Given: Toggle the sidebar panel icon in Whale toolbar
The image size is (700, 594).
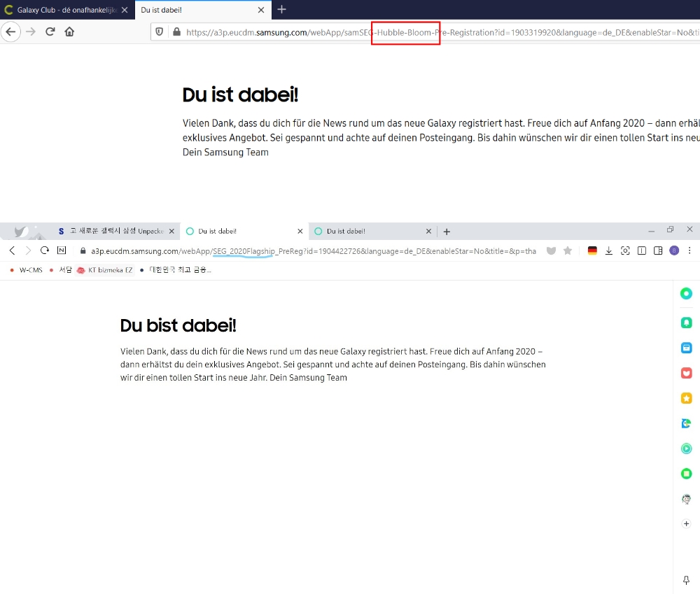Looking at the screenshot, I should pos(642,250).
